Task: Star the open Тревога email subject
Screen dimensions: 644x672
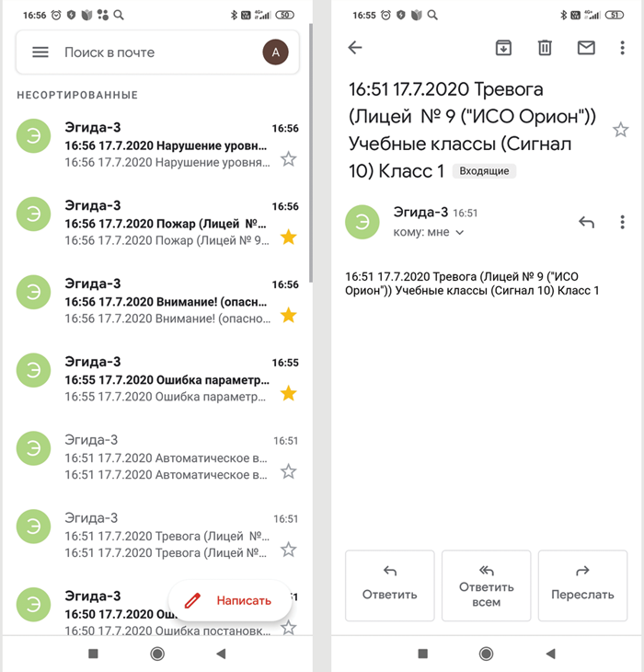Action: pyautogui.click(x=621, y=130)
